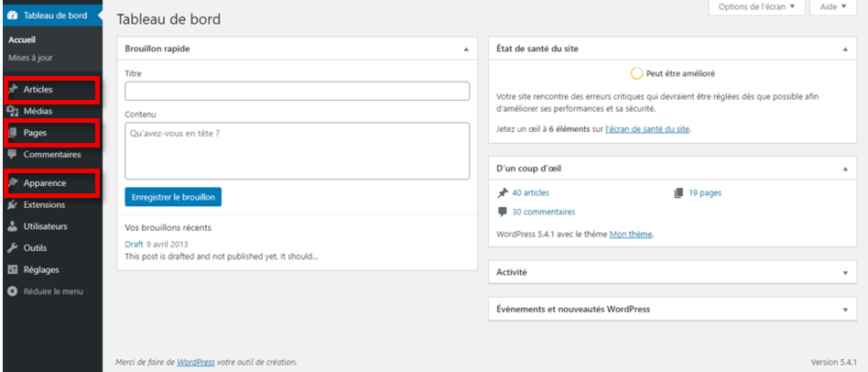
Task: Click the Commentaires speech bubble icon
Action: (13, 154)
